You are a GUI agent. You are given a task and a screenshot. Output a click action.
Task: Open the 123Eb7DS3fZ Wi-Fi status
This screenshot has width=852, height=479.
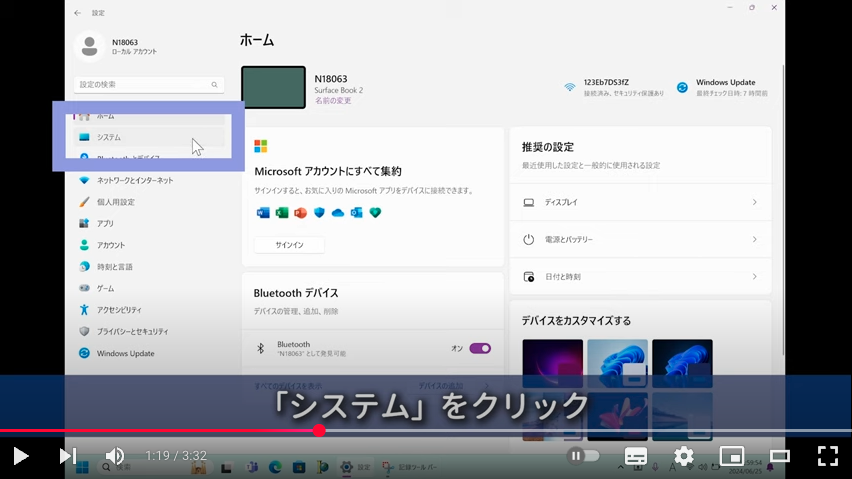pyautogui.click(x=614, y=87)
